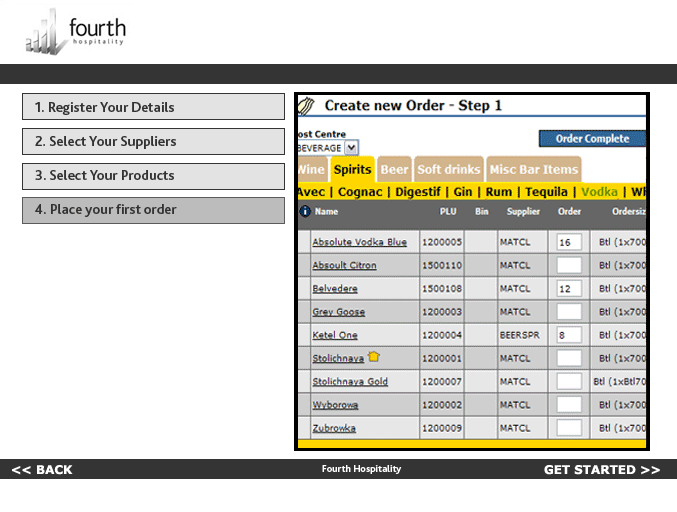Select the Digestif subcategory
This screenshot has height=512, width=677.
click(x=418, y=192)
